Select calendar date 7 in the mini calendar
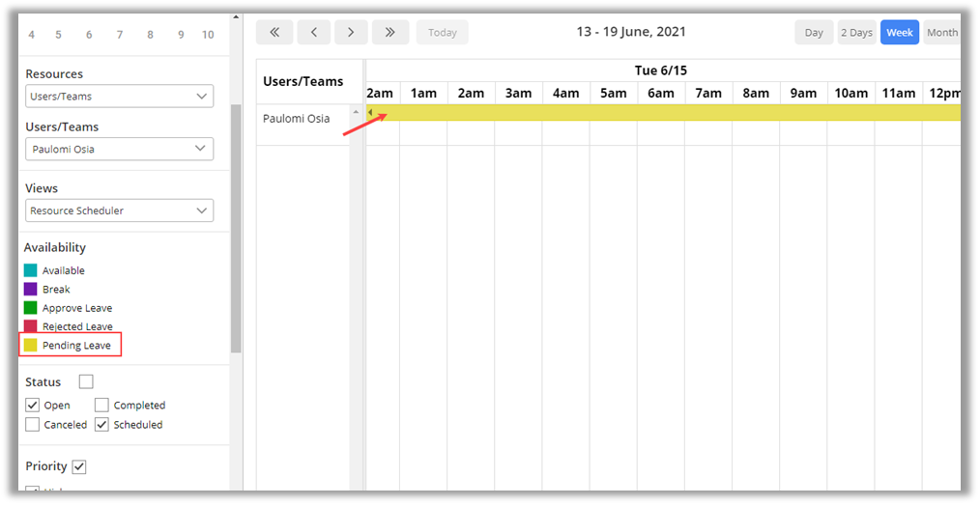Image resolution: width=980 pixels, height=505 pixels. 120,35
